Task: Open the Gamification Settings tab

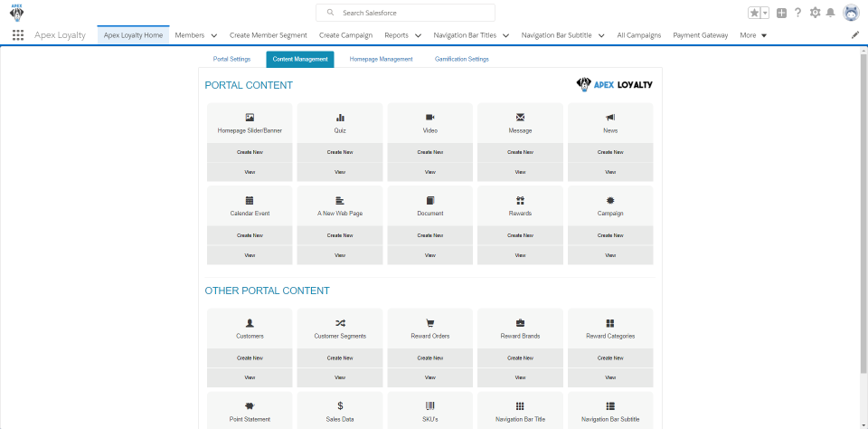Action: 462,60
